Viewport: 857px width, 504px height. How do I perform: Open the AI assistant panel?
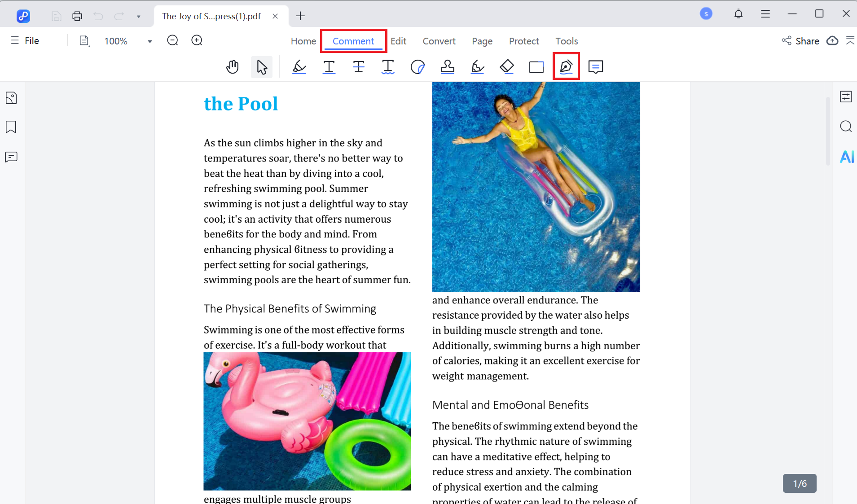tap(846, 157)
